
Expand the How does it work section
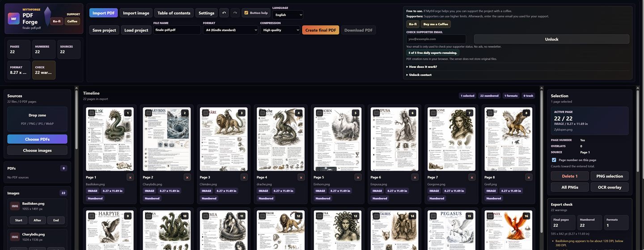click(422, 67)
